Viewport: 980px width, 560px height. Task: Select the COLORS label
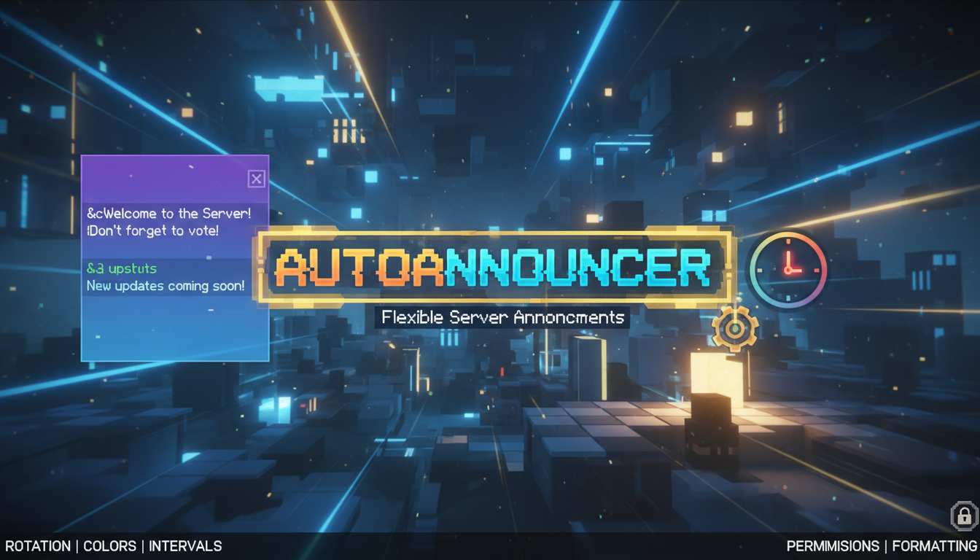110,546
